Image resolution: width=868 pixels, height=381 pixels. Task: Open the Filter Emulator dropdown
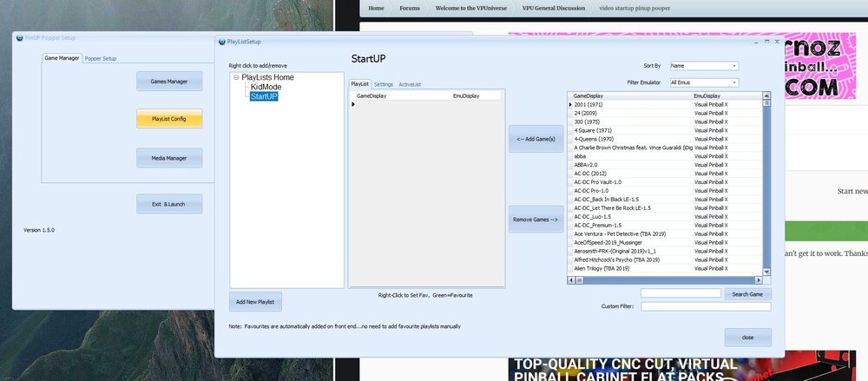pos(704,82)
